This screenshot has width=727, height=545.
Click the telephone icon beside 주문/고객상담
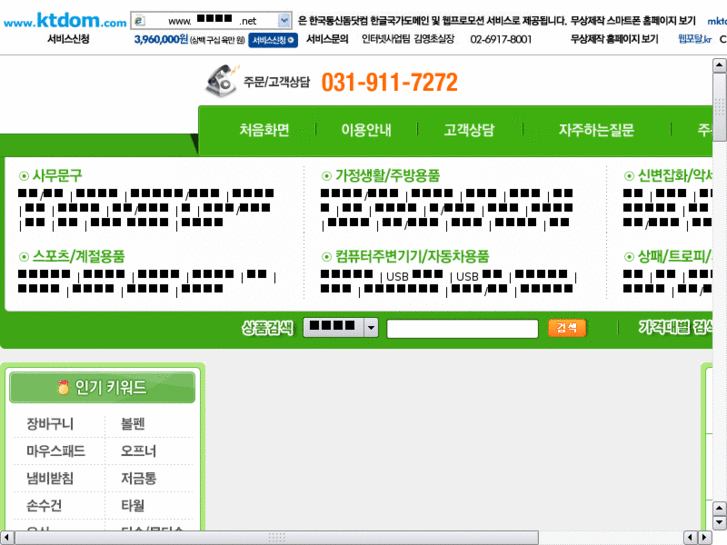pyautogui.click(x=222, y=81)
